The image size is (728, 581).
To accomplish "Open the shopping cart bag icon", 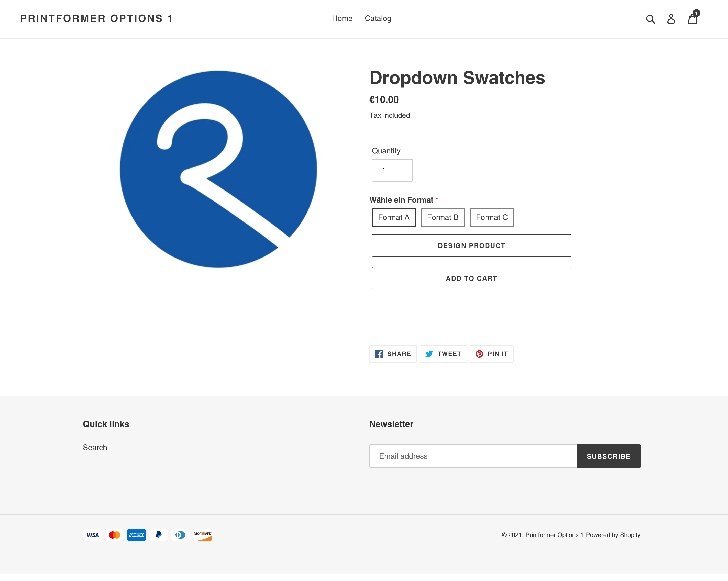I will click(692, 19).
